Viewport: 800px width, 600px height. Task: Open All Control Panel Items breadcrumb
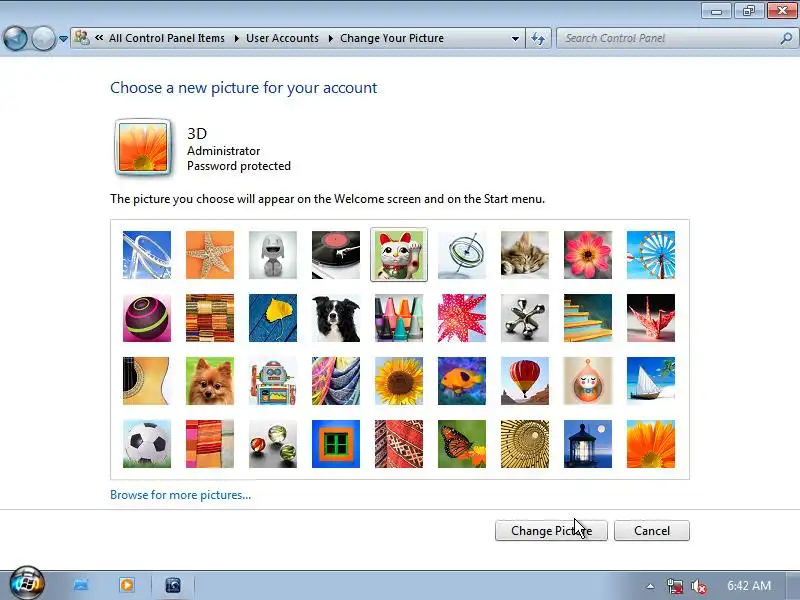point(167,38)
